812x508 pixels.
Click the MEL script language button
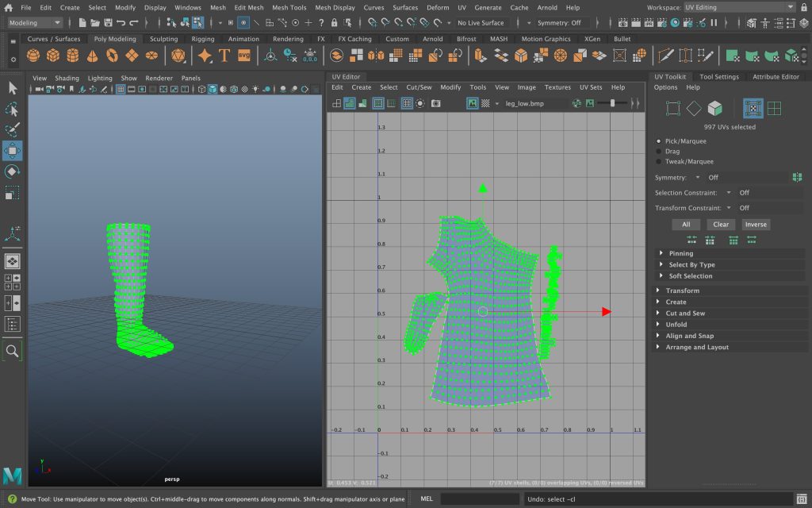[427, 499]
